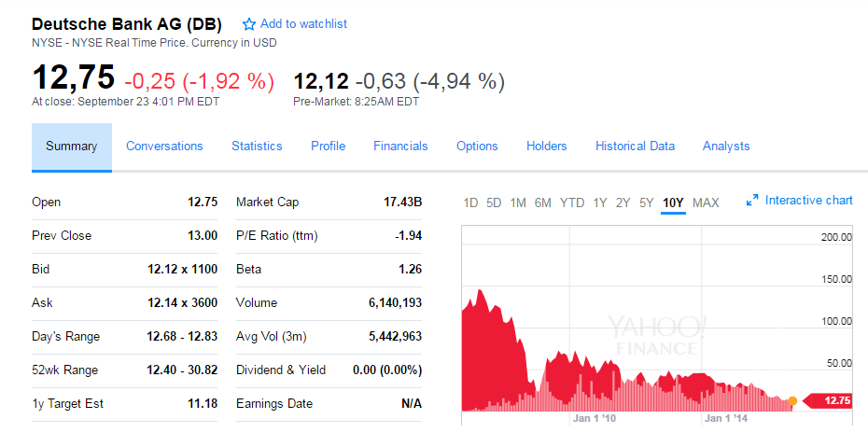Go to the Historical Data tab

coord(635,146)
